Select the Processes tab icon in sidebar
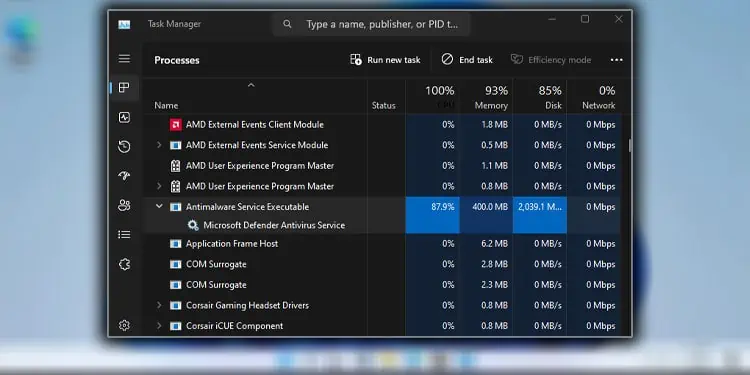 124,88
